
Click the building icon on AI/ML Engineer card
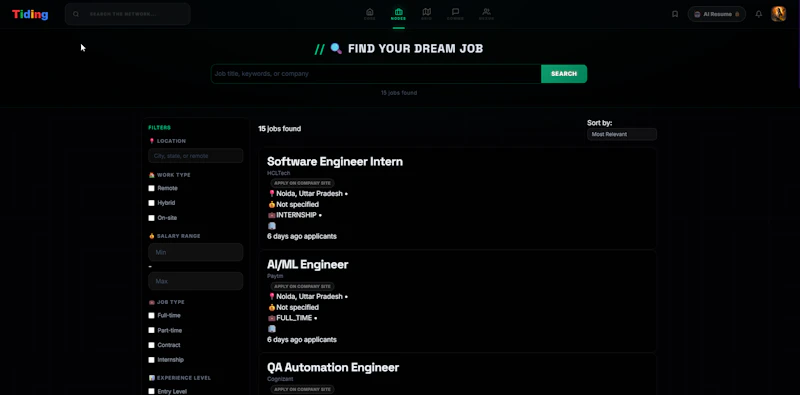point(272,329)
